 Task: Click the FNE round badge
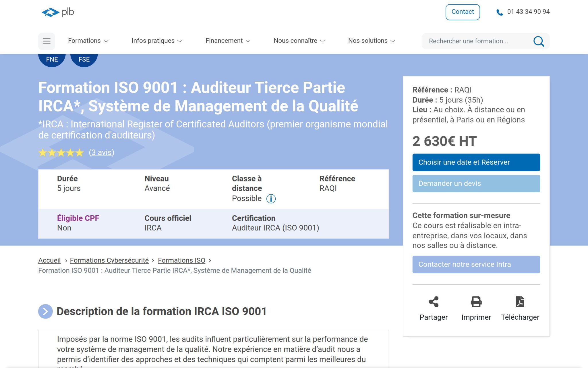pos(52,60)
